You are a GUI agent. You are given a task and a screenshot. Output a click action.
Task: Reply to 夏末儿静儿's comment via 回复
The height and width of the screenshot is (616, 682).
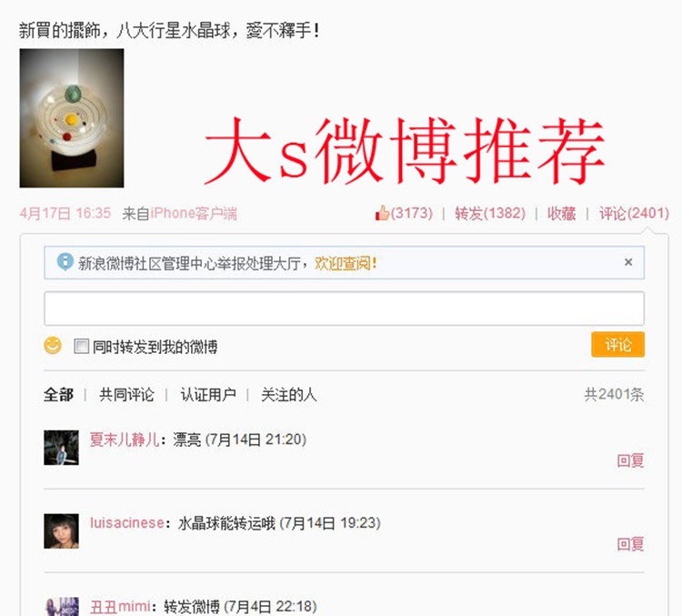click(x=630, y=460)
